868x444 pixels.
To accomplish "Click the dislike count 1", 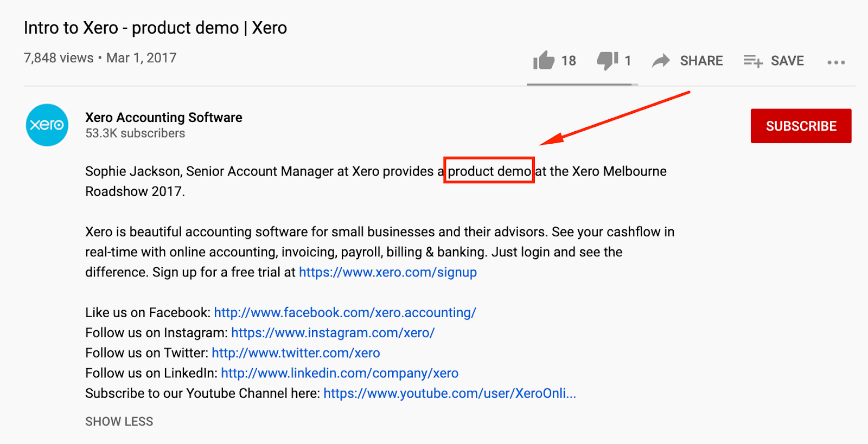I will click(628, 61).
